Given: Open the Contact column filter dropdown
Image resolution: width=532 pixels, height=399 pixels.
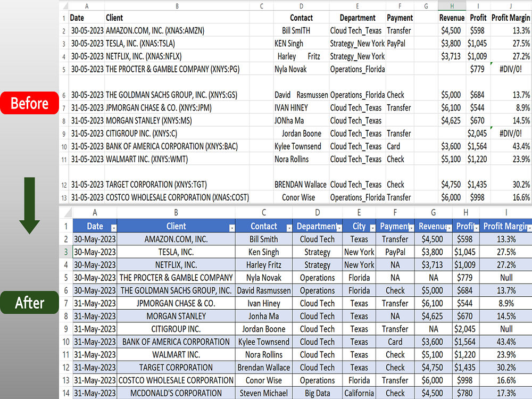Looking at the screenshot, I should click(x=289, y=228).
